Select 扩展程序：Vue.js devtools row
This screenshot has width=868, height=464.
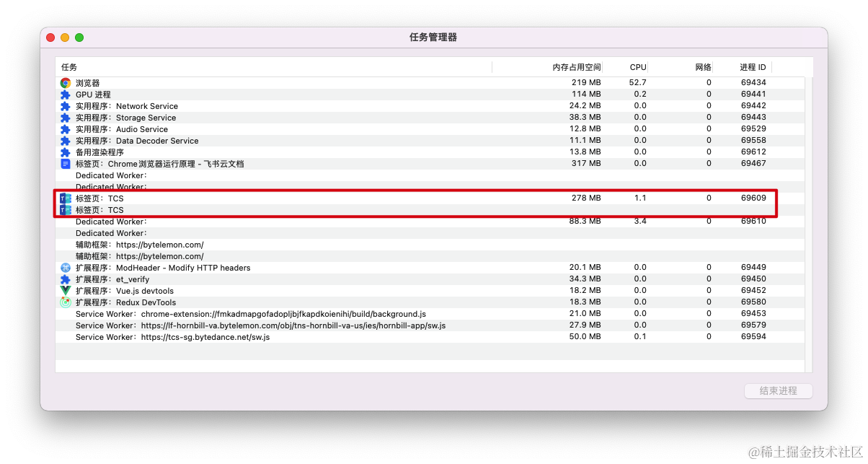click(x=430, y=291)
